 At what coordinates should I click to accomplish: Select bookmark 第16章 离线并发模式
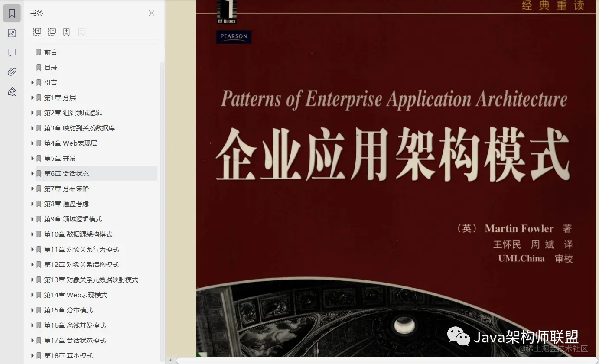coord(75,325)
